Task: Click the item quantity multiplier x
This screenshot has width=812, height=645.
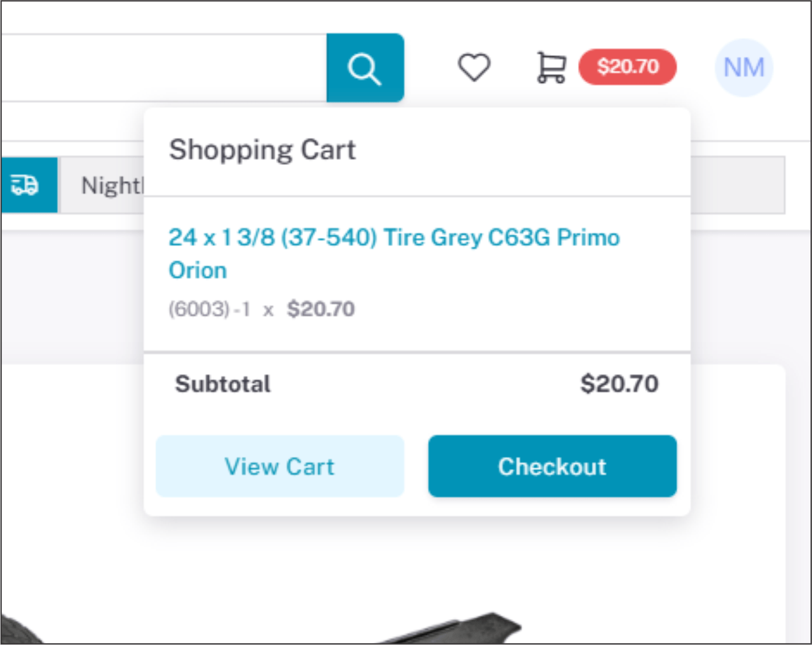Action: coord(268,310)
